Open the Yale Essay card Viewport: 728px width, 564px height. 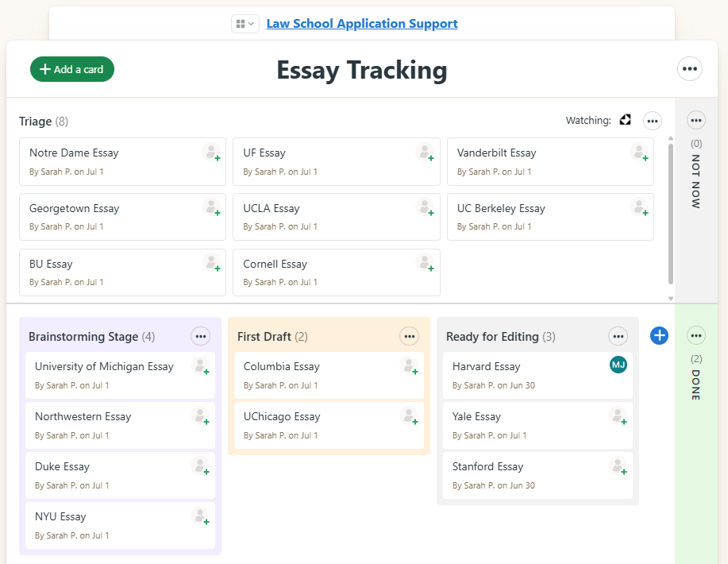537,426
